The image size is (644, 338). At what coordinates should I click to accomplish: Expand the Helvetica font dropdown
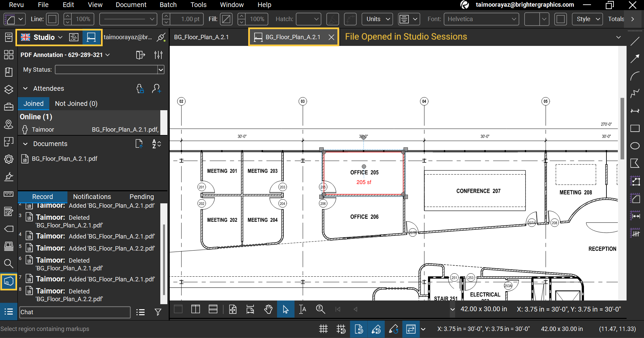(x=481, y=19)
